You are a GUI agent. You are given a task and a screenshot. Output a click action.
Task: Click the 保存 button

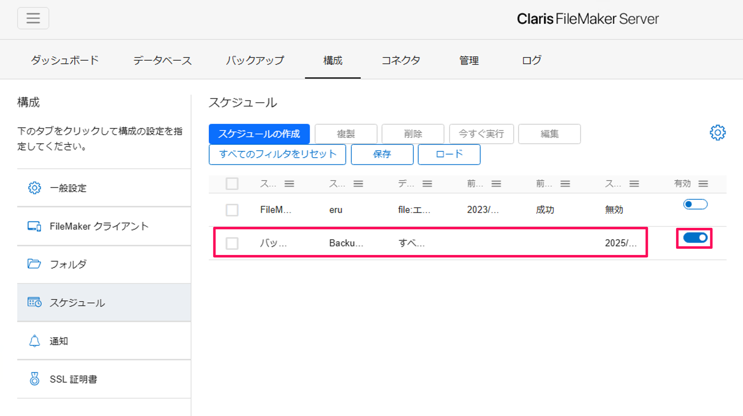[x=382, y=154]
